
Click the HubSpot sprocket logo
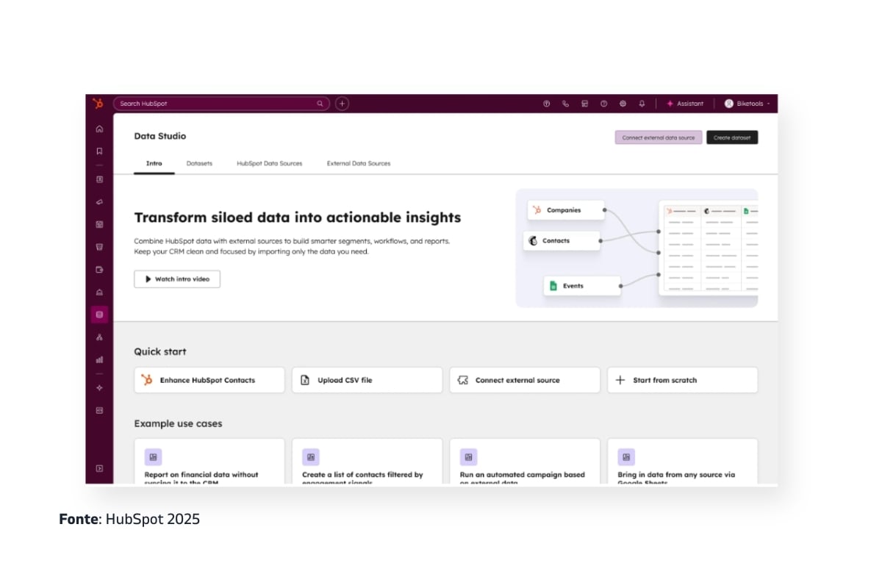pyautogui.click(x=98, y=104)
